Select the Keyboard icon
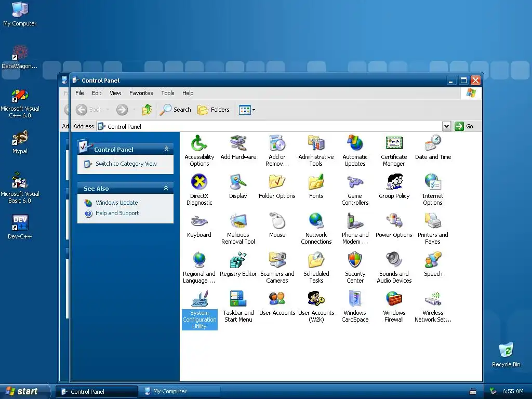The image size is (532, 399). tap(199, 225)
